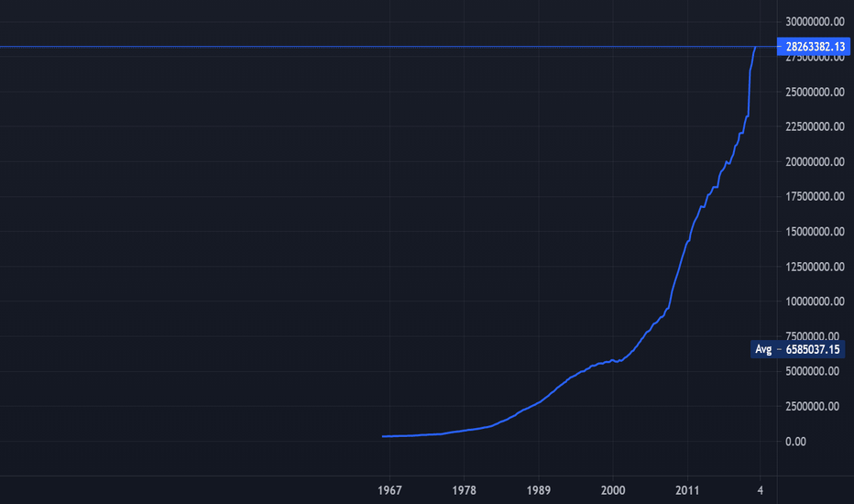Click the 2000 time axis label
Image resolution: width=854 pixels, height=504 pixels.
click(x=613, y=490)
